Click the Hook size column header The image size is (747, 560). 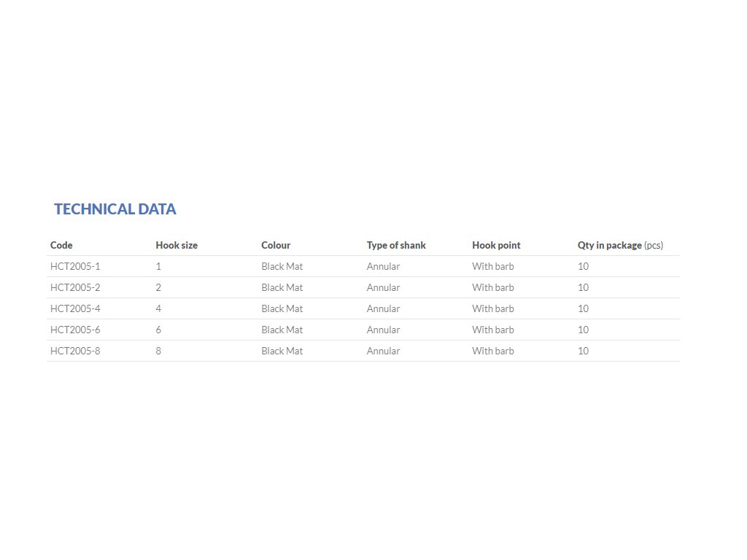[x=177, y=245]
